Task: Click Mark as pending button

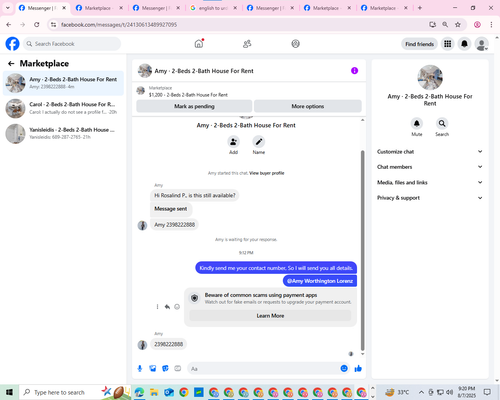Action: 194,106
